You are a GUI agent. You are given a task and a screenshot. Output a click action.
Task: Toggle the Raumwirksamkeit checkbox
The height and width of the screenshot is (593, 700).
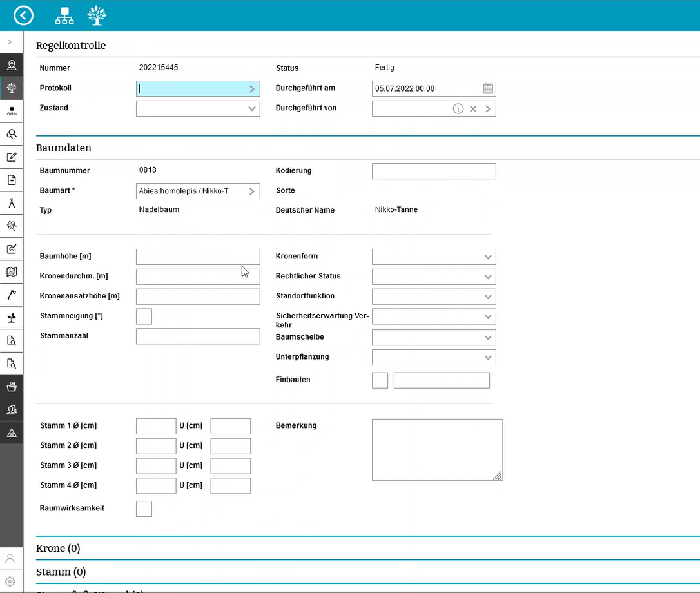pos(144,509)
